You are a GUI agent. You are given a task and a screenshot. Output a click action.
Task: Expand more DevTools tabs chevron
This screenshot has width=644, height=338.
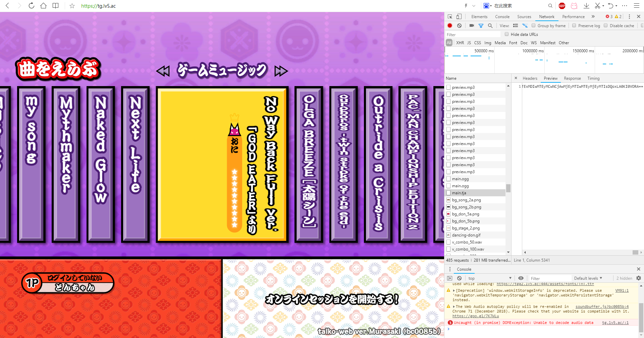point(593,16)
